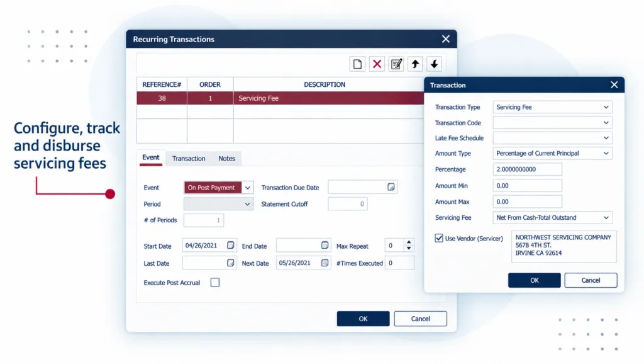Viewport: 644px width, 364px height.
Task: Click the Statement Cutoff field
Action: (x=347, y=203)
